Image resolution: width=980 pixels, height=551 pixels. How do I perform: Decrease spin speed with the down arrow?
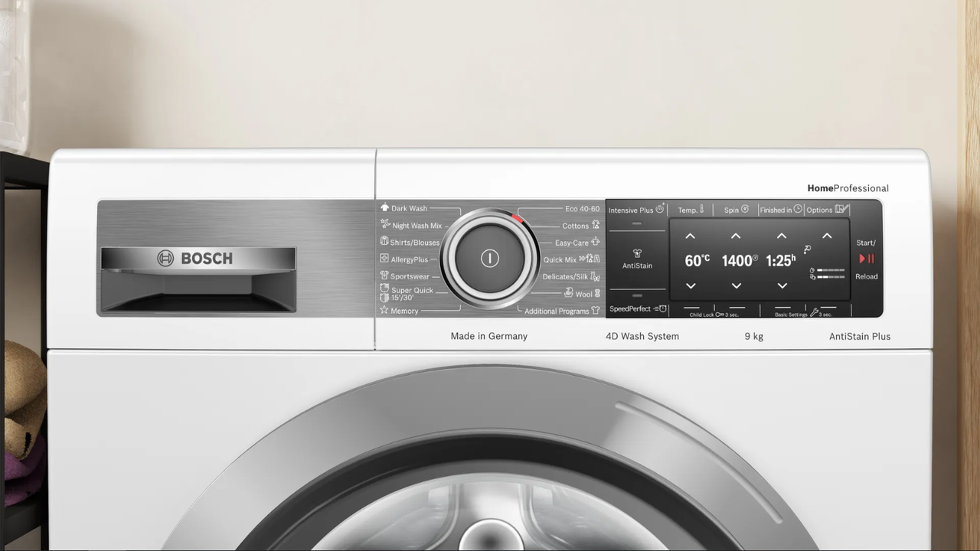point(736,285)
